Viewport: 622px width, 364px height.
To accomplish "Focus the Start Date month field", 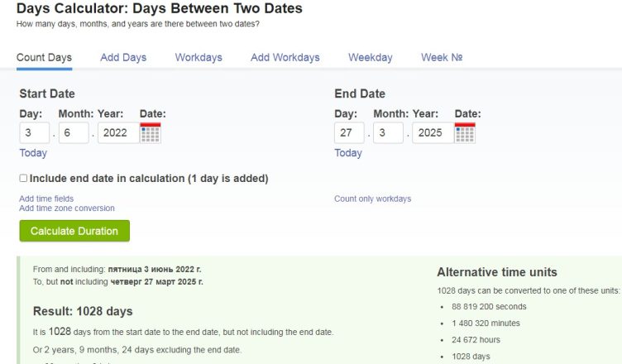I will (74, 132).
